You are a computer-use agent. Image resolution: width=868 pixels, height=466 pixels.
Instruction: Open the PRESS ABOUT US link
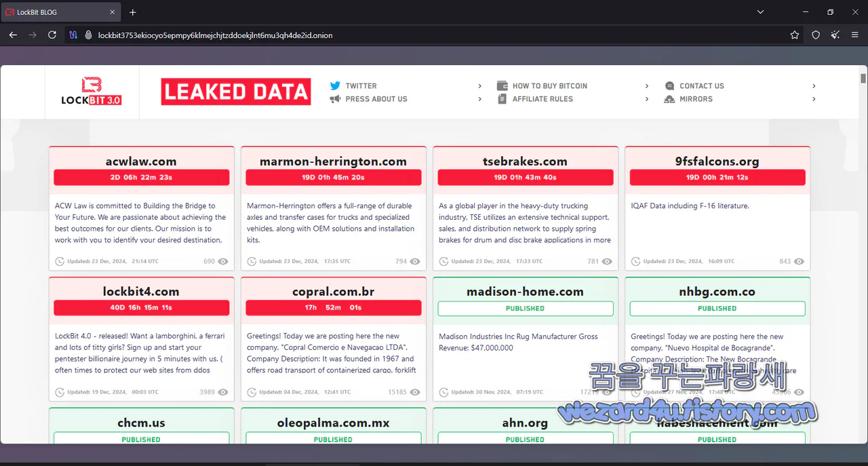click(376, 99)
